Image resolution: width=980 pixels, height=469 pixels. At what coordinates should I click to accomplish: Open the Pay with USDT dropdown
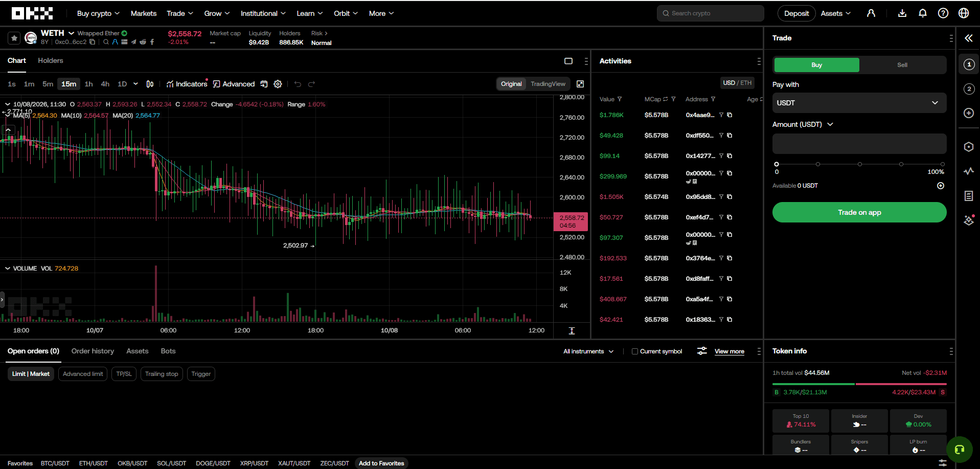click(x=859, y=103)
